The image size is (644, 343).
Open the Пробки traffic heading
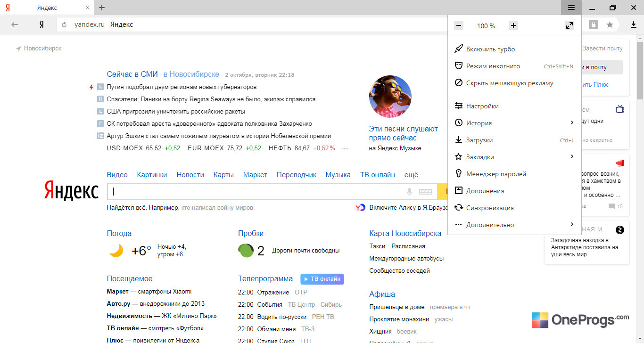point(251,233)
